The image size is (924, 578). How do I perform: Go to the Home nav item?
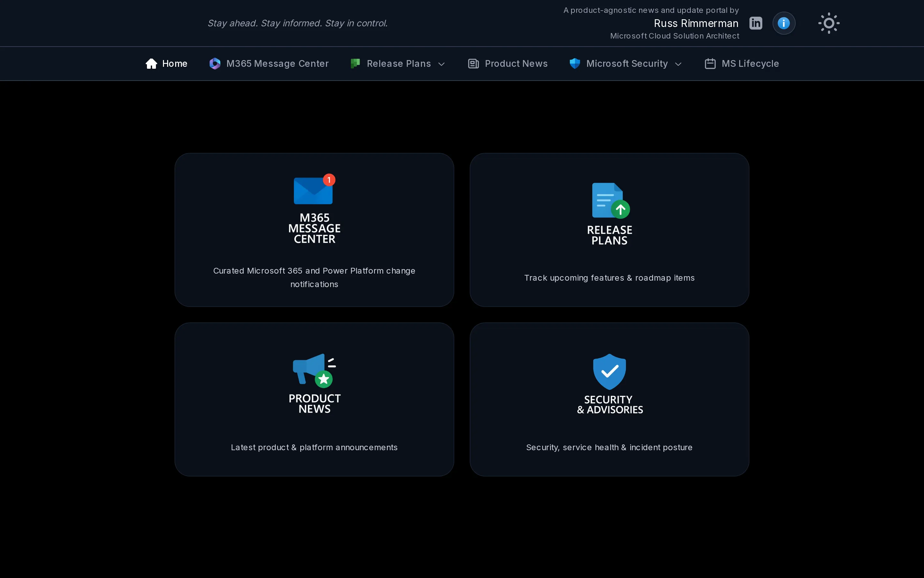[x=167, y=64]
